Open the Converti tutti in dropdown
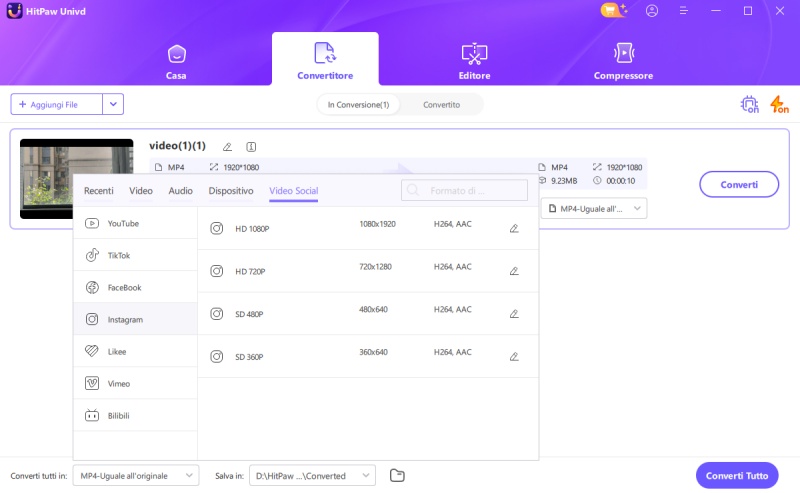 pos(136,476)
